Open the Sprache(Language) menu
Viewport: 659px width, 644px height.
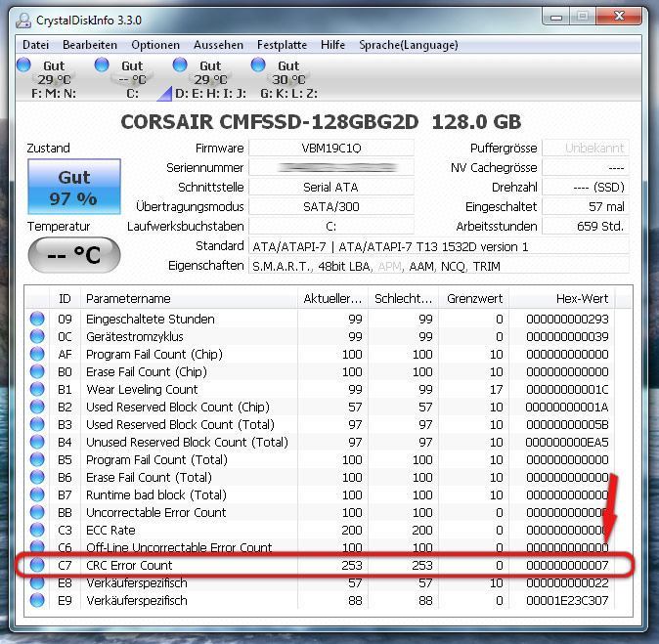click(x=408, y=45)
